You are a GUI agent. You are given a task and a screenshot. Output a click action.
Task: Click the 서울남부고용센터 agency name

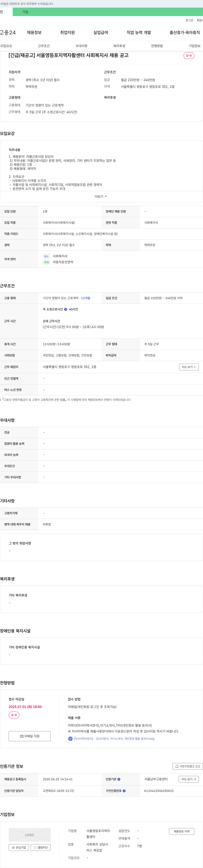coord(156,779)
